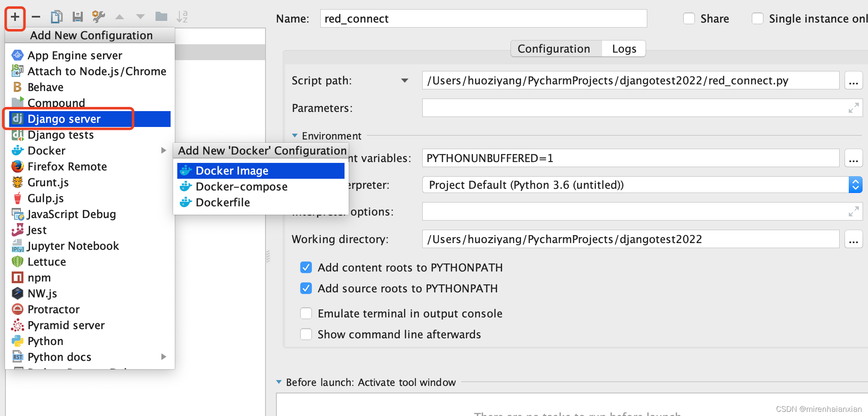
Task: Select Pyramid server entry
Action: [89, 325]
